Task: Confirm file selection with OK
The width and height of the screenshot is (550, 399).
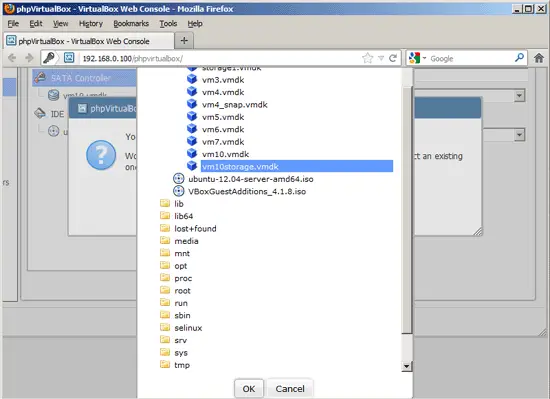Action: point(249,388)
